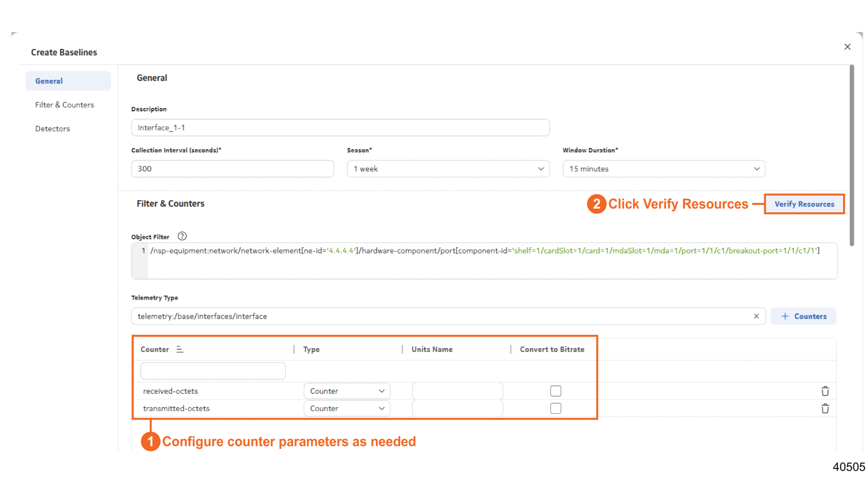
Task: Clear the Telemetry Type field
Action: (x=756, y=316)
